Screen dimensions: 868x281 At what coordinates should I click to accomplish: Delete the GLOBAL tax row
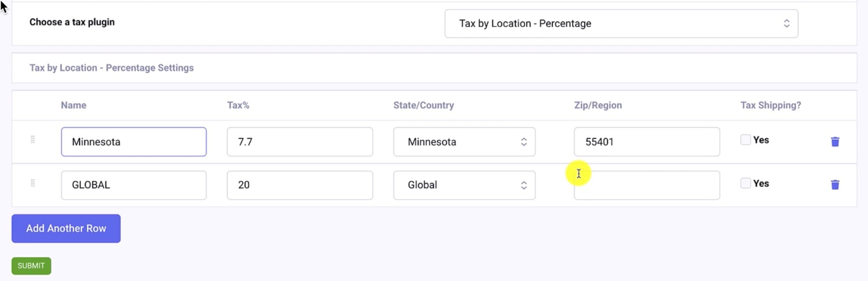click(835, 185)
